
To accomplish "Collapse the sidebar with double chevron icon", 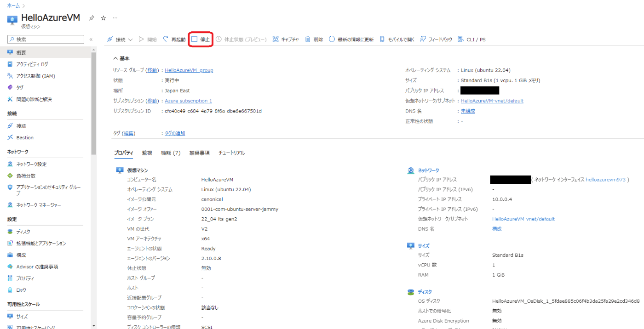I will point(91,40).
